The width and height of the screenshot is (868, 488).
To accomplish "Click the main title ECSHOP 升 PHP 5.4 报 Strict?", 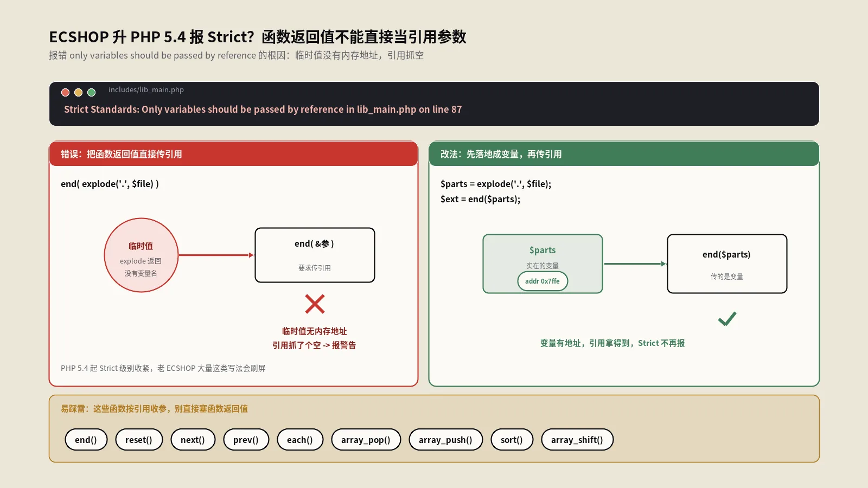I will (x=258, y=37).
